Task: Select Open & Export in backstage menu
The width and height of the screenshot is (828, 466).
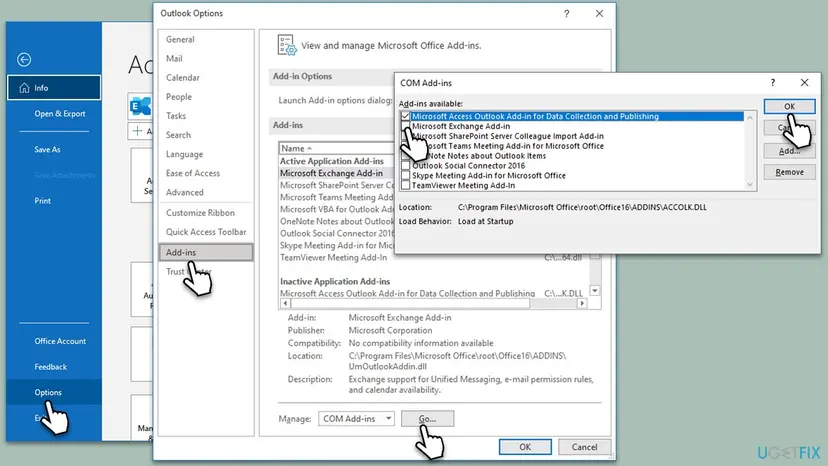Action: click(60, 114)
